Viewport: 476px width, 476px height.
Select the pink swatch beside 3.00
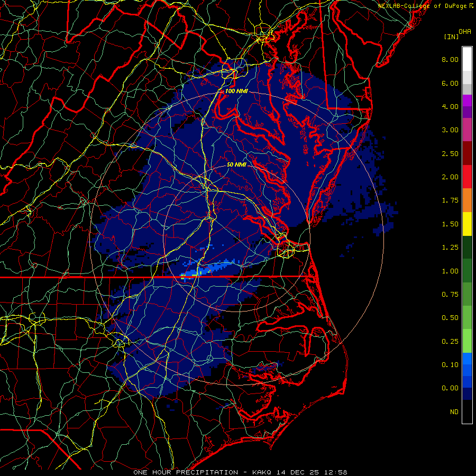point(467,130)
